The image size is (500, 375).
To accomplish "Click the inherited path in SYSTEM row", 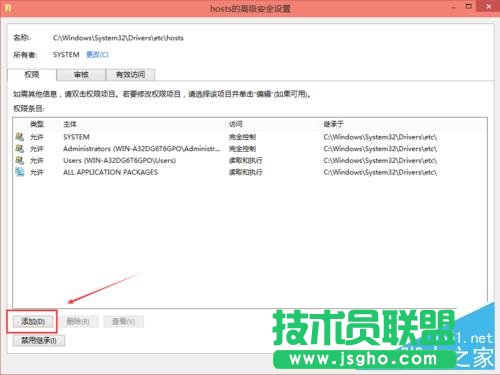I will point(380,137).
